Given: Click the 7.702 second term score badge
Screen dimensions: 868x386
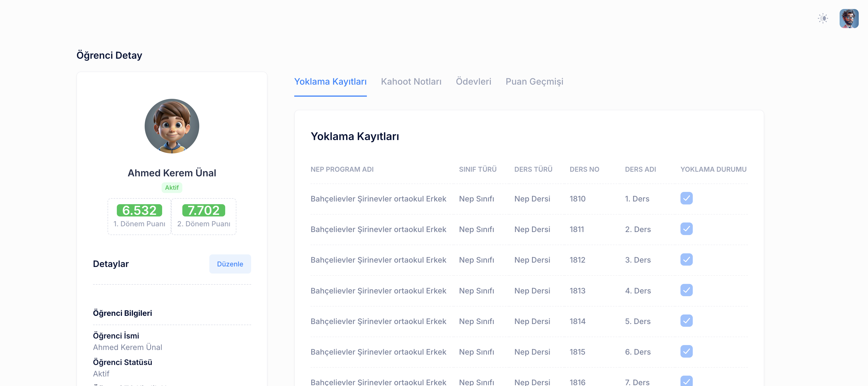Looking at the screenshot, I should [204, 210].
